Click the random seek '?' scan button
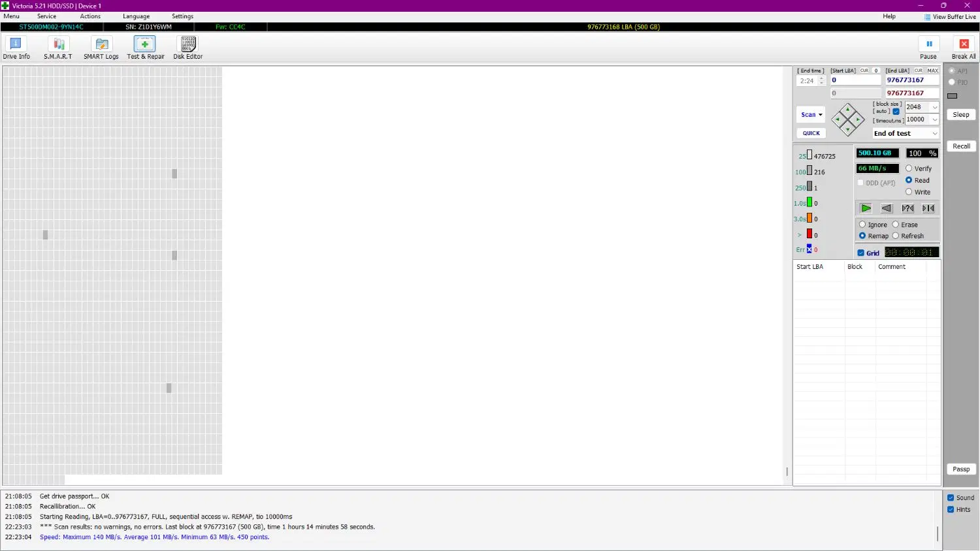This screenshot has width=980, height=551. [x=907, y=208]
